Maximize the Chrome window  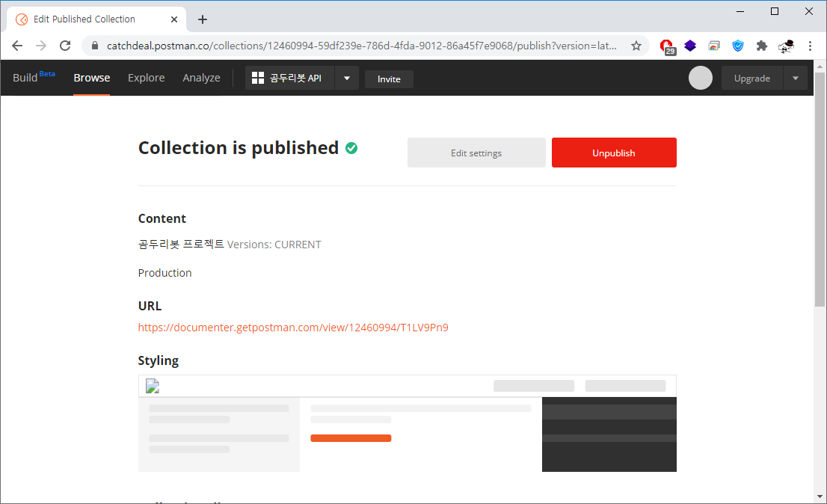775,11
